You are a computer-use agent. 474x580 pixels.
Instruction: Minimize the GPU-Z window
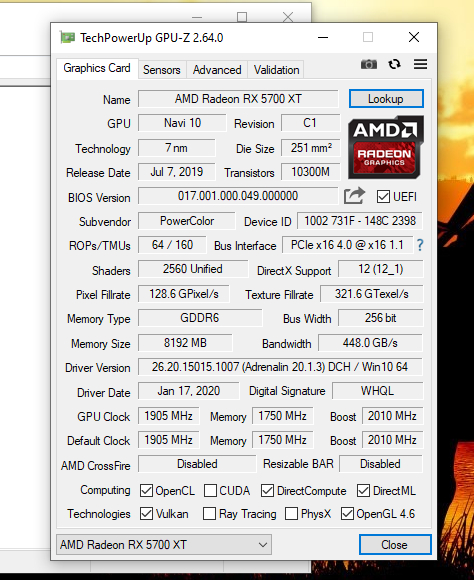323,37
